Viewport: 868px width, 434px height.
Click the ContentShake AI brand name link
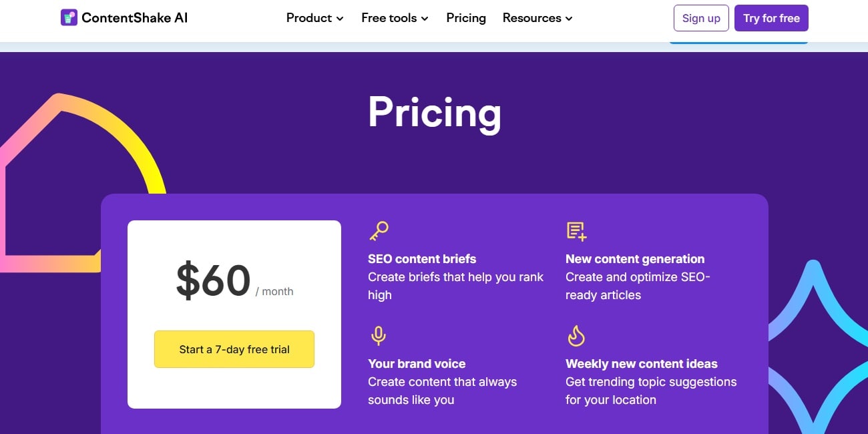click(134, 17)
